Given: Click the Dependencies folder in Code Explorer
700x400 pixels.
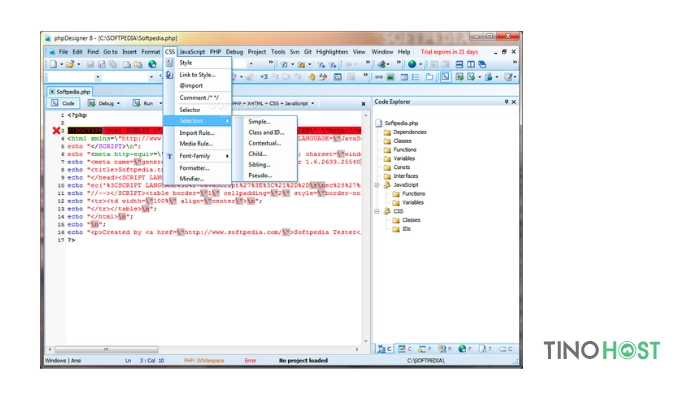Looking at the screenshot, I should pos(405,132).
